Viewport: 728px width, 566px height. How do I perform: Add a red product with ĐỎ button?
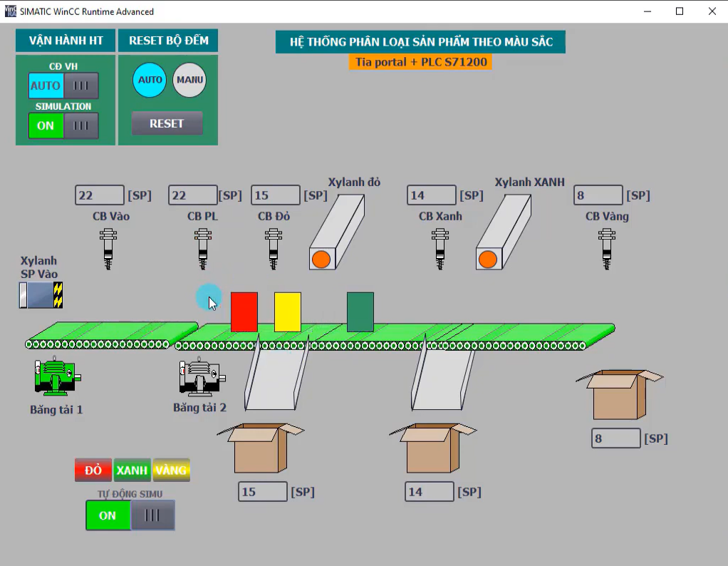pyautogui.click(x=93, y=470)
